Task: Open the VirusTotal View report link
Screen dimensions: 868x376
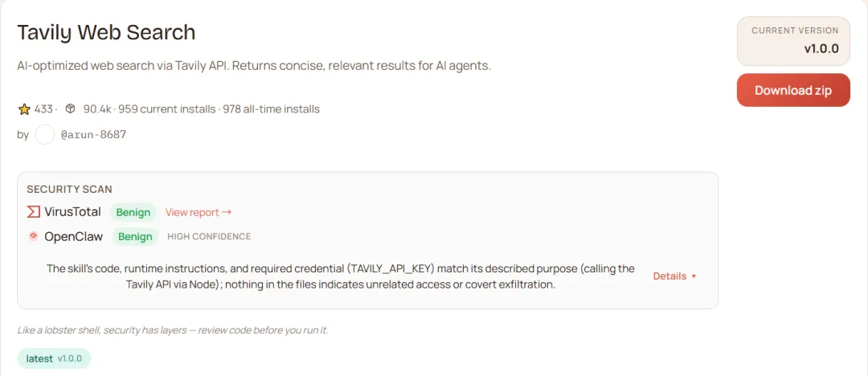Action: click(x=199, y=212)
